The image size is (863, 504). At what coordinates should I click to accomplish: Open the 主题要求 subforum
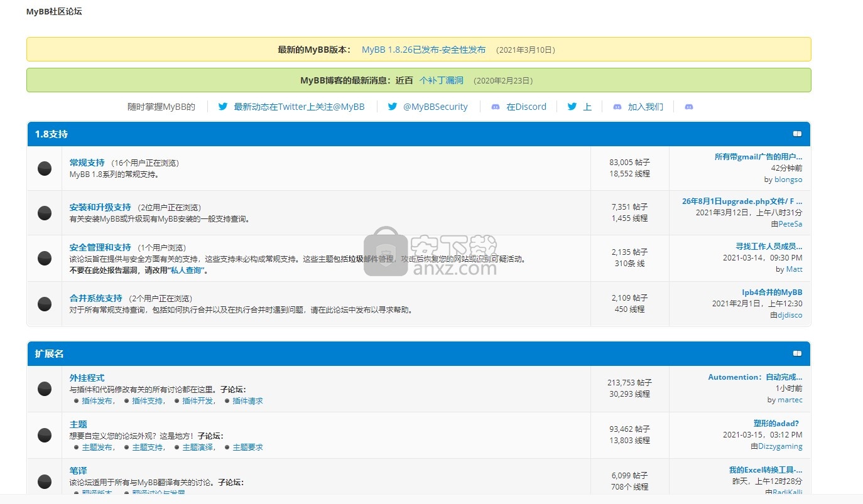pos(248,448)
